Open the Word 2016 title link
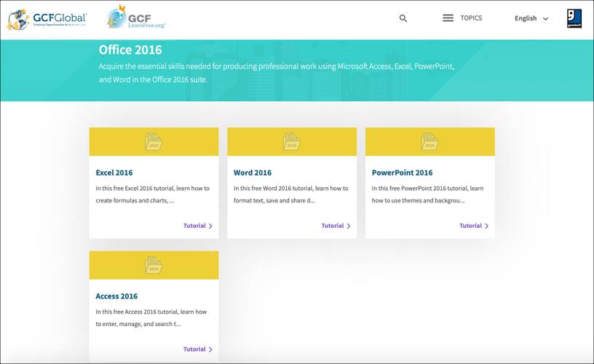The height and width of the screenshot is (364, 594). (253, 173)
